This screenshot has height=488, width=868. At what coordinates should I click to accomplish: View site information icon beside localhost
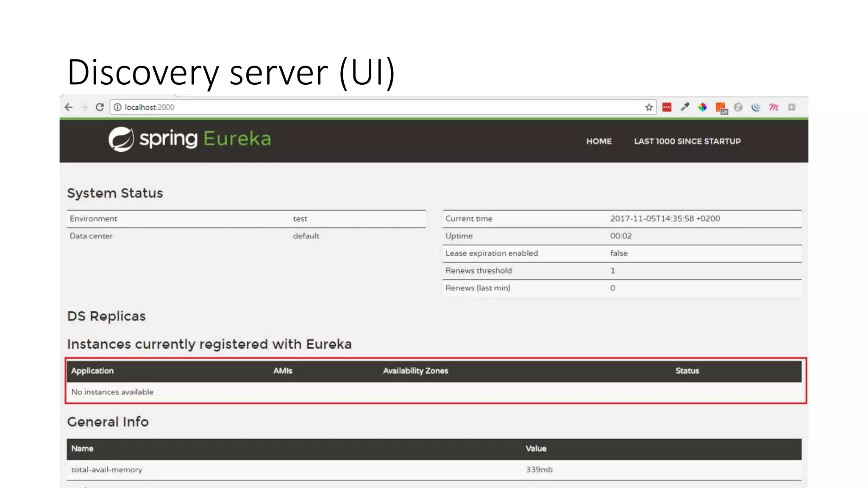[117, 107]
